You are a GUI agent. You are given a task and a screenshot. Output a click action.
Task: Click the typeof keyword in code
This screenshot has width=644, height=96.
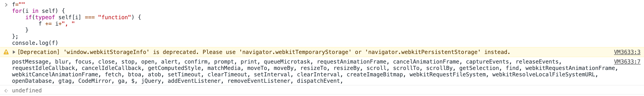coord(45,17)
